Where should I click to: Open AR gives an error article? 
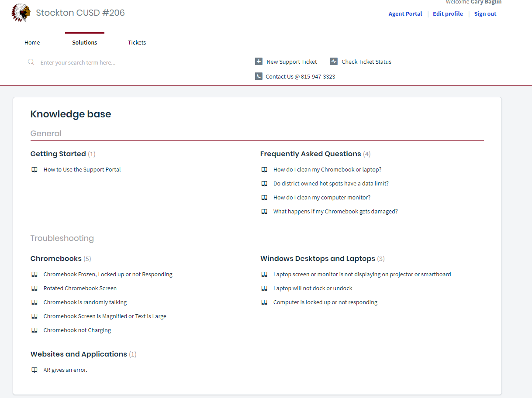point(66,370)
